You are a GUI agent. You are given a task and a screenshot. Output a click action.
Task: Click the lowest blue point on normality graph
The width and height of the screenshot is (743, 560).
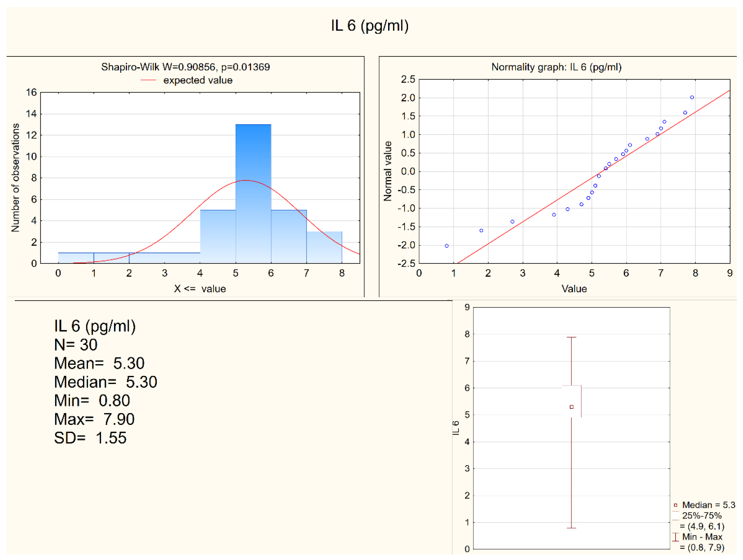pos(447,246)
